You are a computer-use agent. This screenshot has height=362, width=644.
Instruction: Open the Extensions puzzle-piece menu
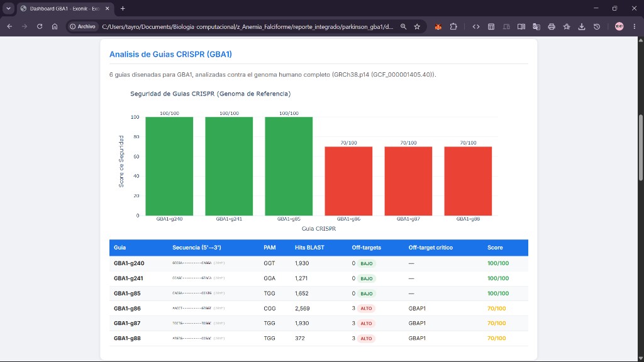tap(453, 26)
